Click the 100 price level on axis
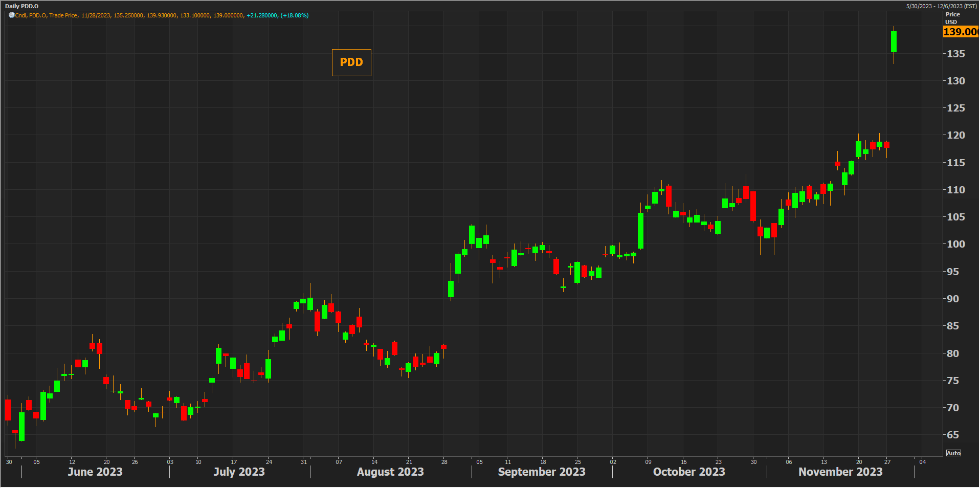Viewport: 980px width, 488px height. (x=955, y=244)
